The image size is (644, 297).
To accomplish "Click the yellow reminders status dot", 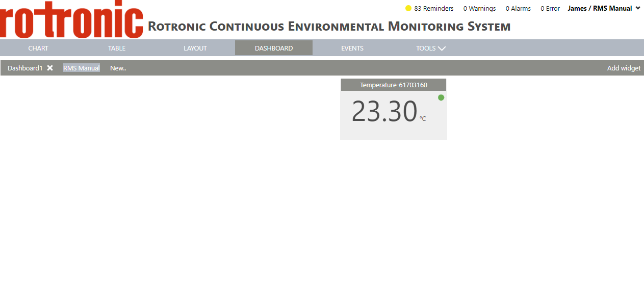I will coord(408,8).
